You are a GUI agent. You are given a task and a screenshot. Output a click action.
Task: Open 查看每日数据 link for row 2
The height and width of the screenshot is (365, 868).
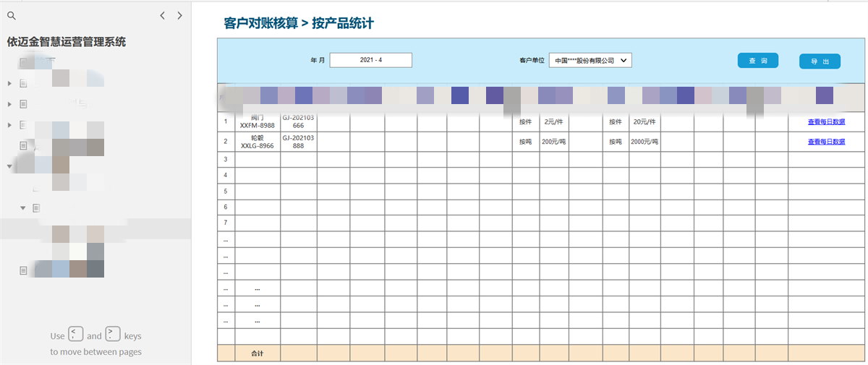pyautogui.click(x=826, y=142)
